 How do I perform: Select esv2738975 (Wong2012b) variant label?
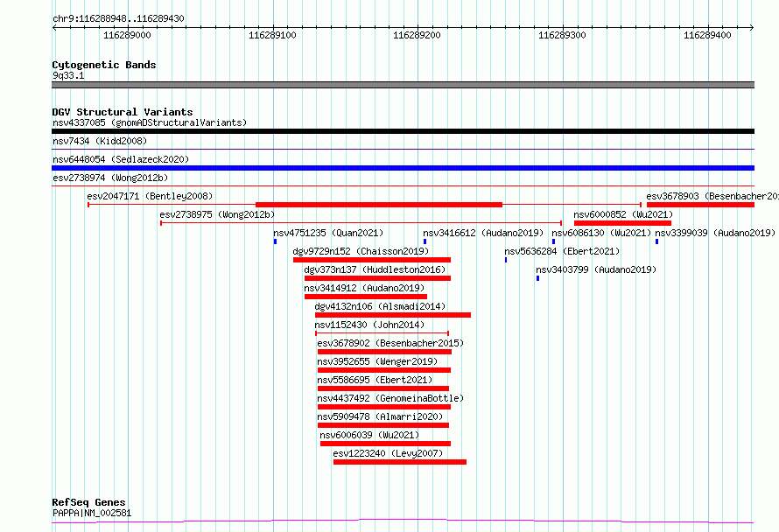pos(217,214)
